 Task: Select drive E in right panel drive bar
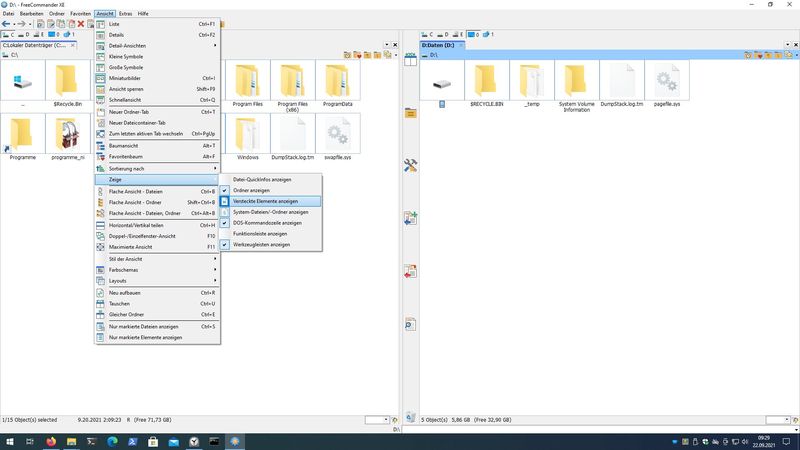click(x=459, y=35)
